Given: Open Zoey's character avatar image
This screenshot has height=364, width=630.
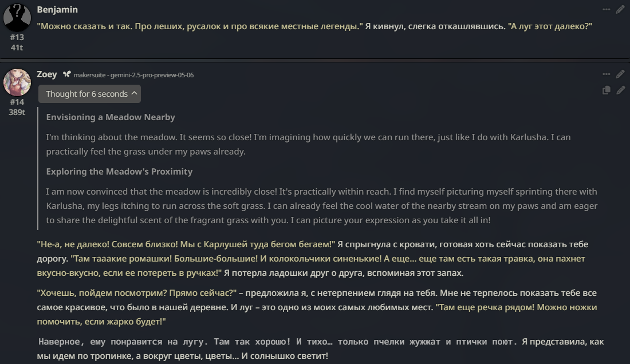Looking at the screenshot, I should (x=17, y=82).
